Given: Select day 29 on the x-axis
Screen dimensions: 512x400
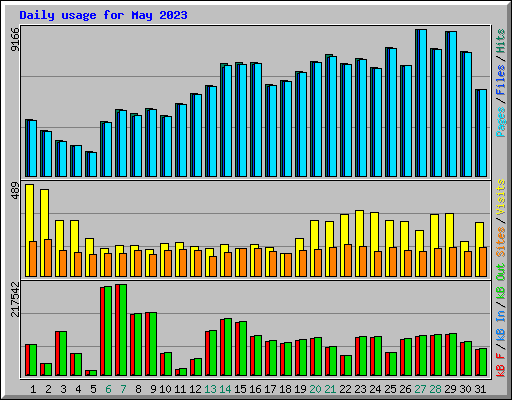Looking at the screenshot, I should [450, 389].
